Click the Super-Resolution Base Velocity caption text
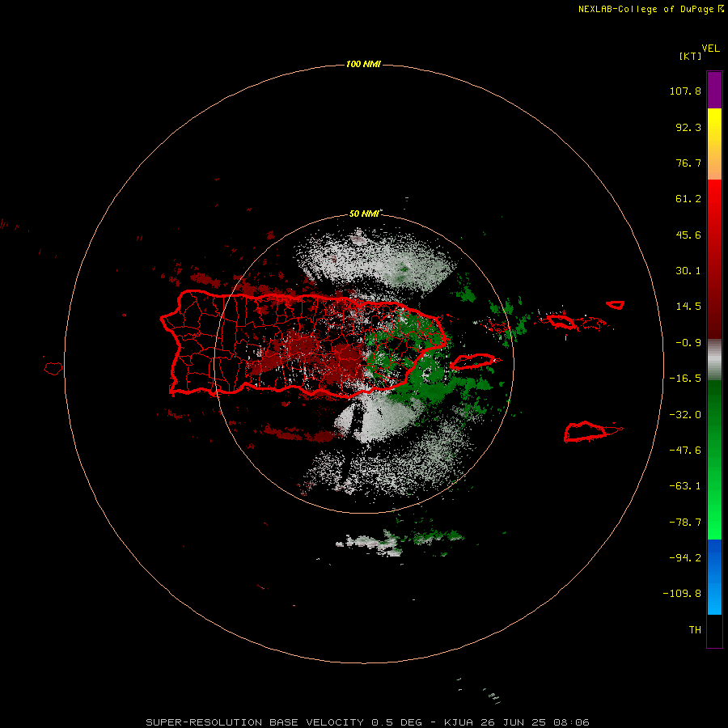This screenshot has height=728, width=728. [x=367, y=722]
